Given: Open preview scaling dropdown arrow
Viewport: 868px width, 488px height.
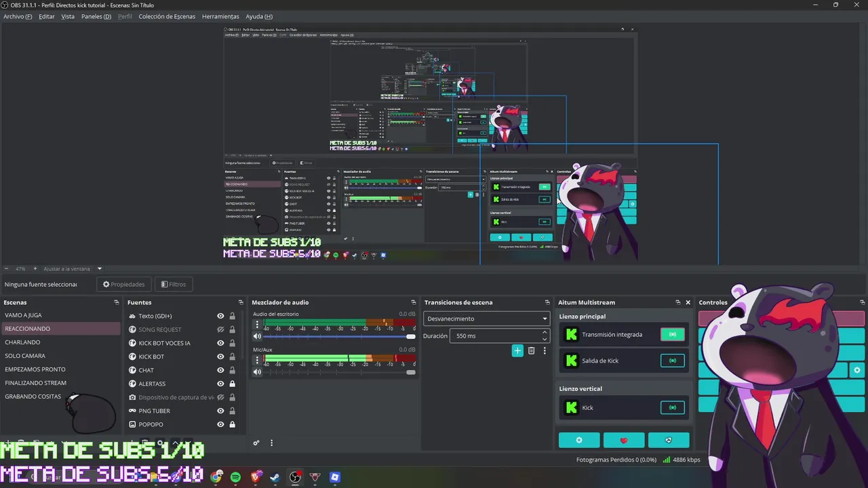Looking at the screenshot, I should (x=100, y=268).
